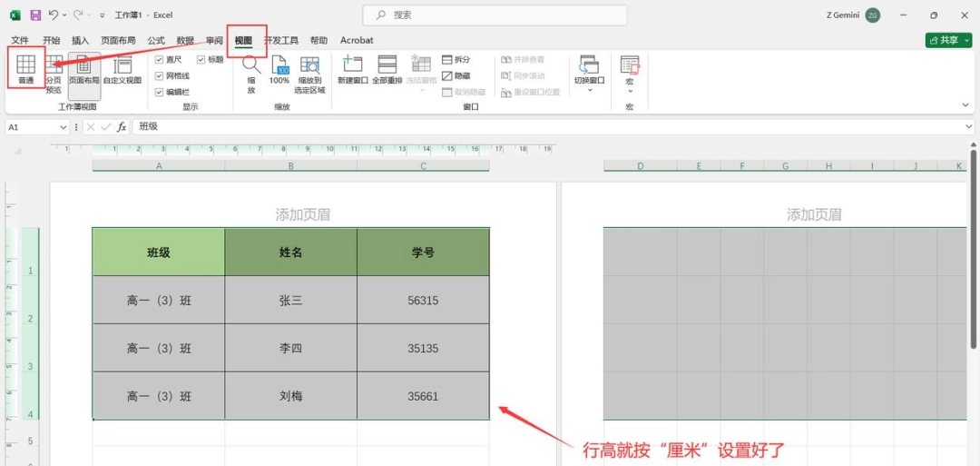The width and height of the screenshot is (980, 466).
Task: Reset zoom to 100%
Action: pos(279,69)
